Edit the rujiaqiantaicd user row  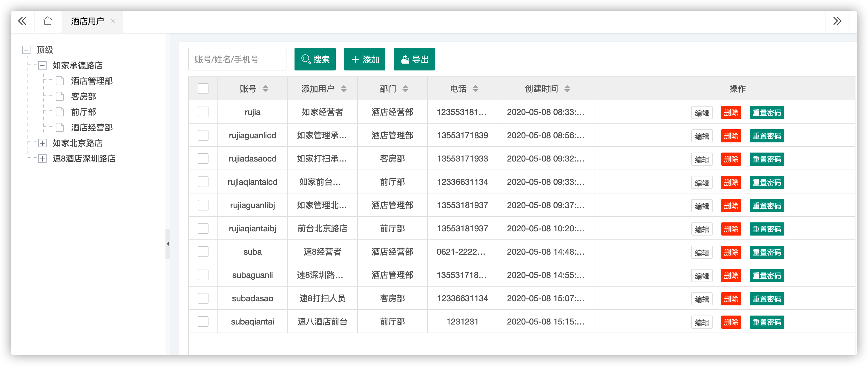tap(702, 182)
